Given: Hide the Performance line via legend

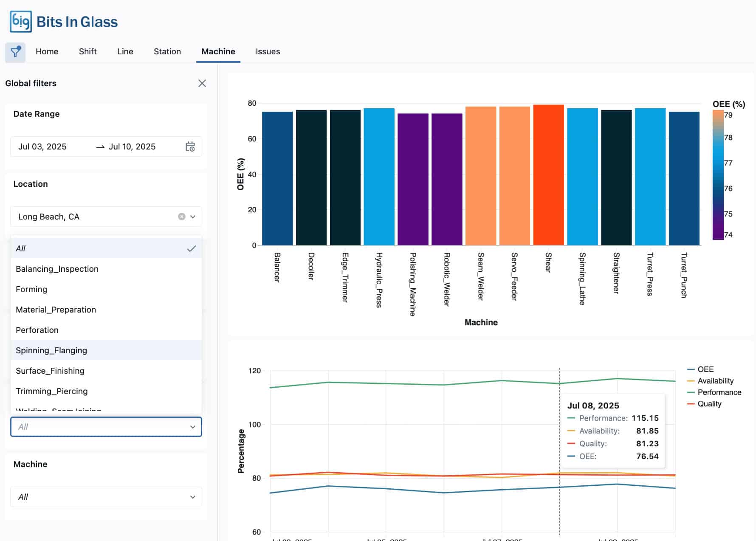Looking at the screenshot, I should click(719, 392).
